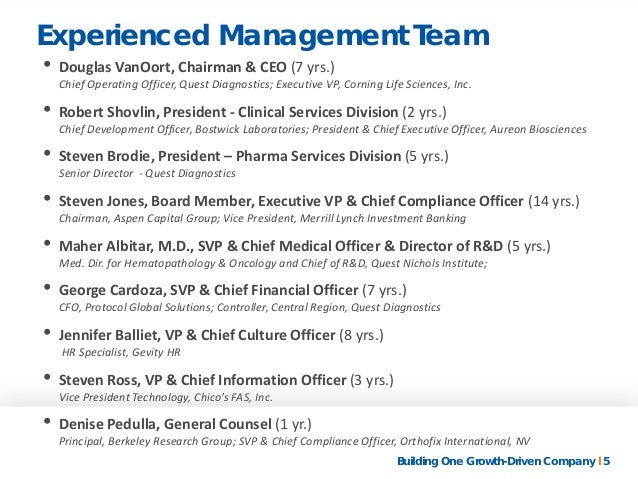Click the Aspen Capital Group background line
The height and width of the screenshot is (479, 638).
(x=262, y=218)
